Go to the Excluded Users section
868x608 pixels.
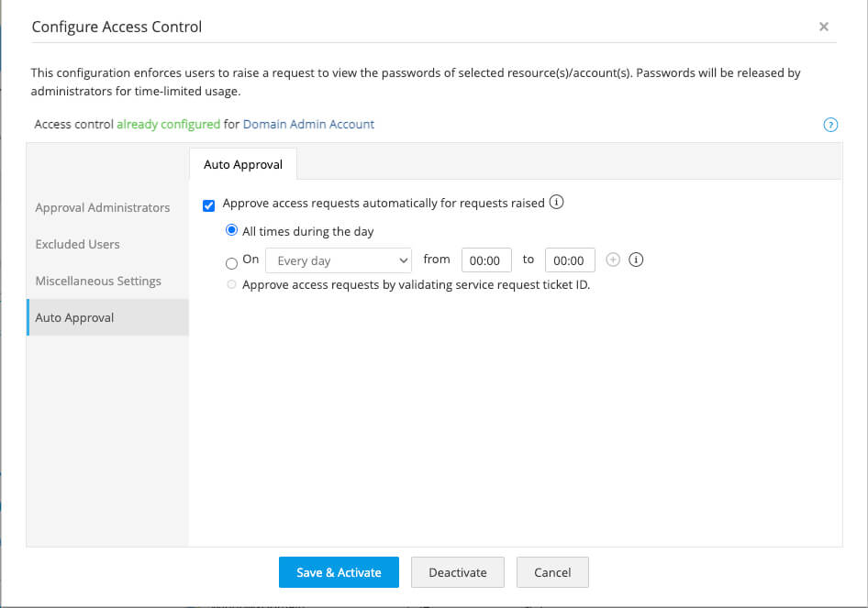pos(78,245)
